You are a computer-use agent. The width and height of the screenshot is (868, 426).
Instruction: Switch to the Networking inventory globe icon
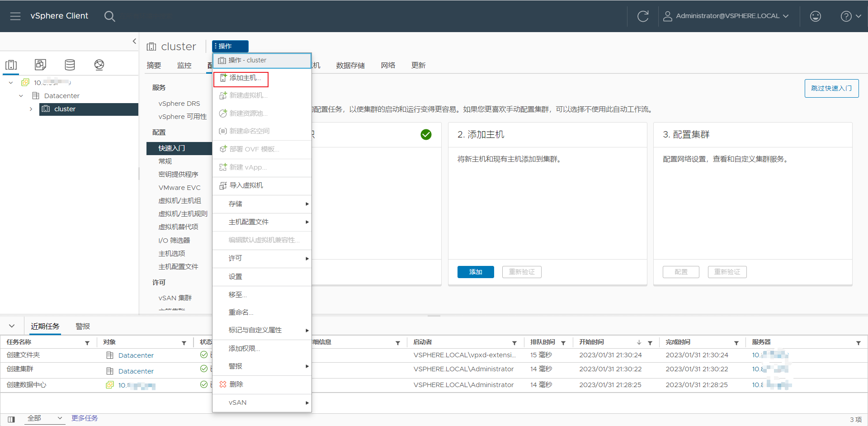coord(99,65)
